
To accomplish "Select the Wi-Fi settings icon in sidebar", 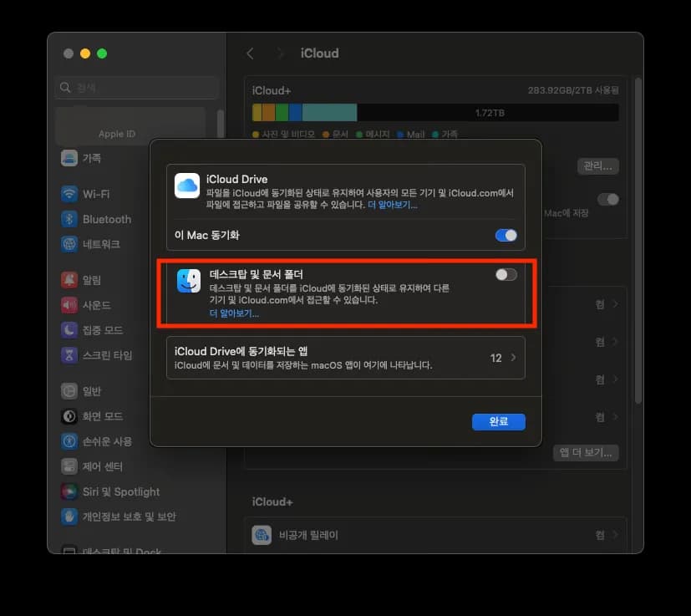I will 70,194.
